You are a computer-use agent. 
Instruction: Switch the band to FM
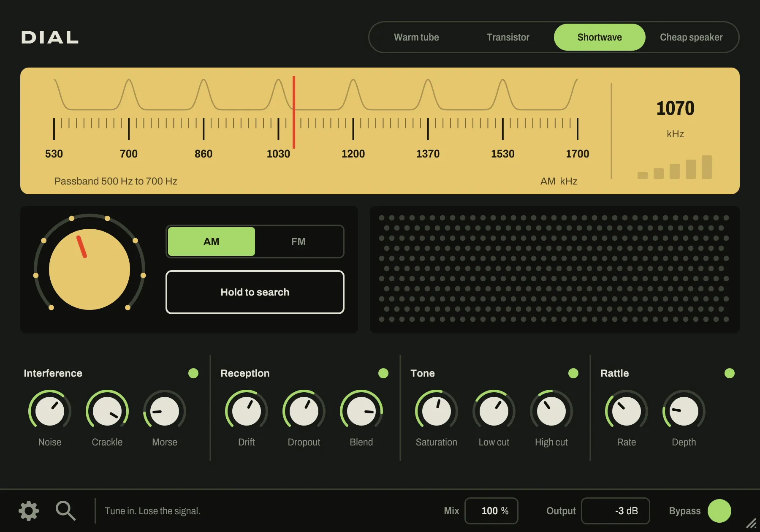pyautogui.click(x=299, y=242)
